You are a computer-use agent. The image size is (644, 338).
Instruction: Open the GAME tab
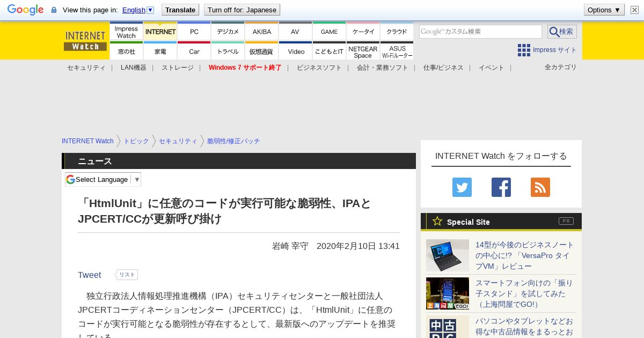coord(329,32)
